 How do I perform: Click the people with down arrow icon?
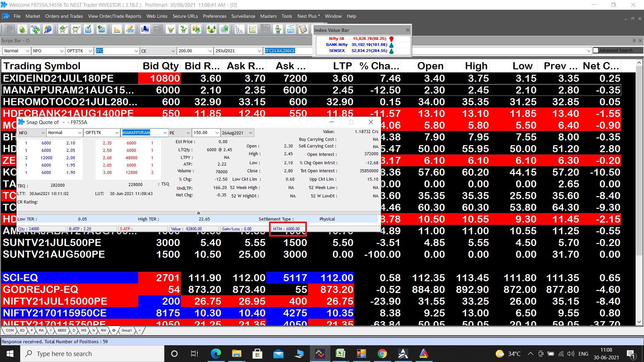pos(196,29)
